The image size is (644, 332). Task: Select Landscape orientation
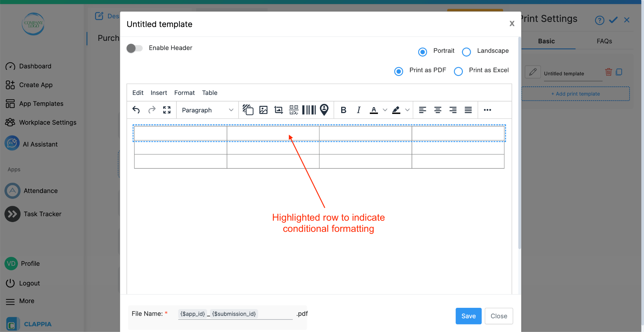point(466,52)
